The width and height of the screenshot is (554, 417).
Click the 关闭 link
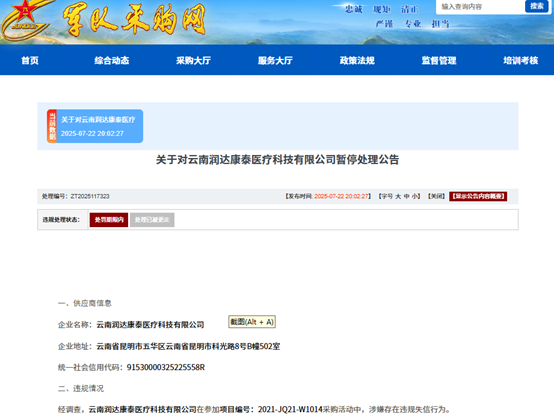click(x=436, y=196)
